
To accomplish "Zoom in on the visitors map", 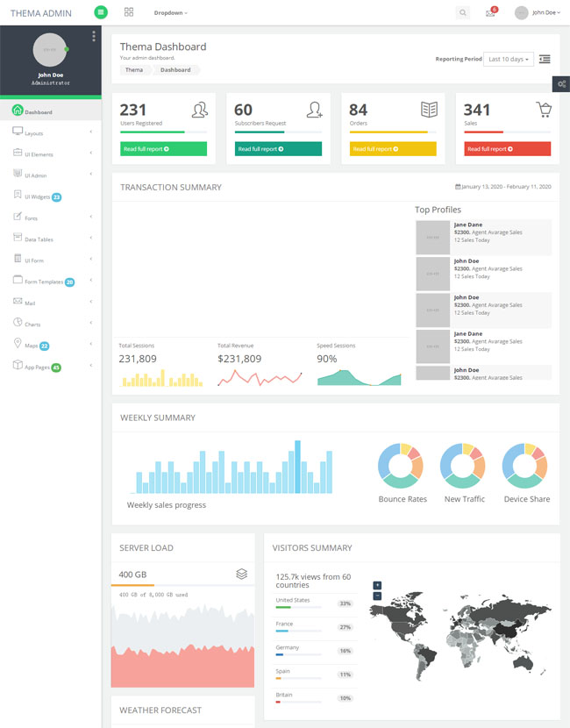I will coord(377,585).
